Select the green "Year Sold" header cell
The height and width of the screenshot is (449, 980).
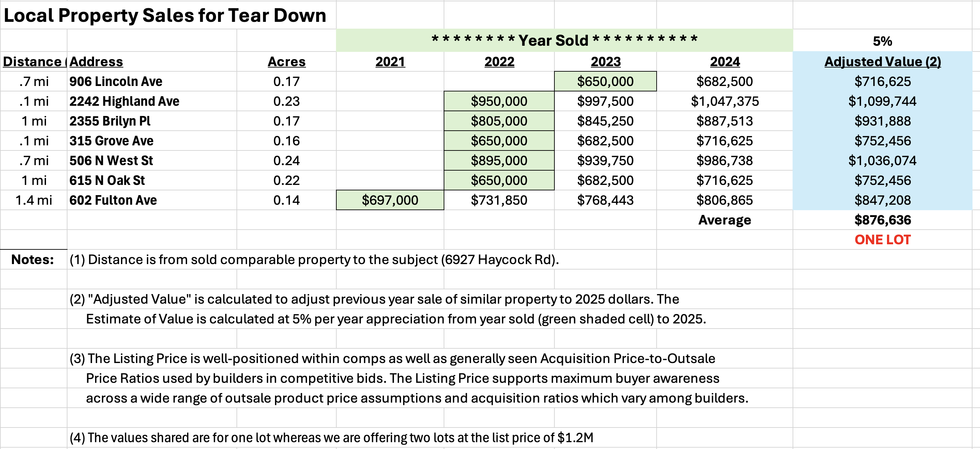click(564, 40)
